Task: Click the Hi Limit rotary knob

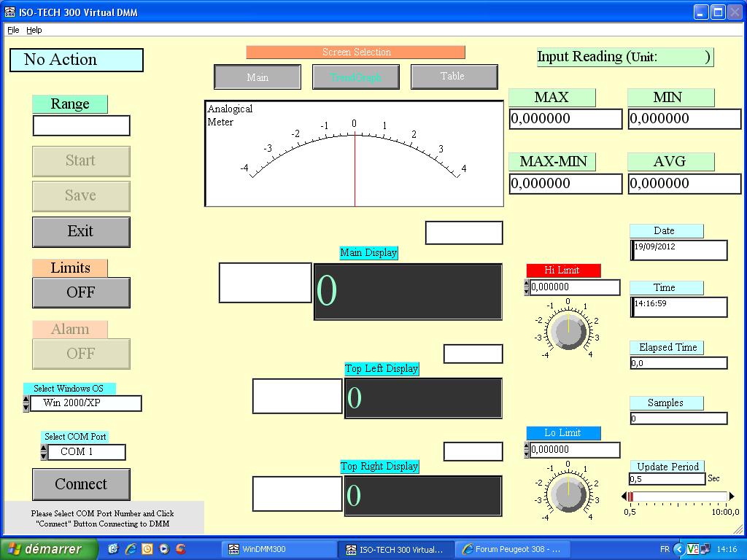Action: click(x=568, y=332)
